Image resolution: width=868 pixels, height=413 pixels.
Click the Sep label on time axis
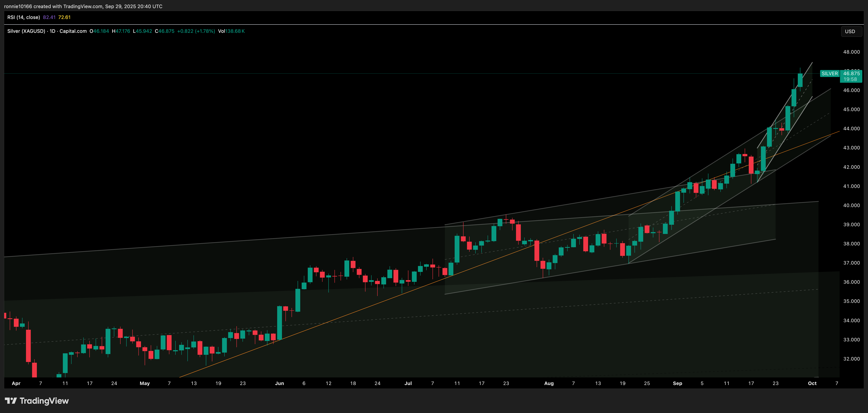click(x=677, y=383)
